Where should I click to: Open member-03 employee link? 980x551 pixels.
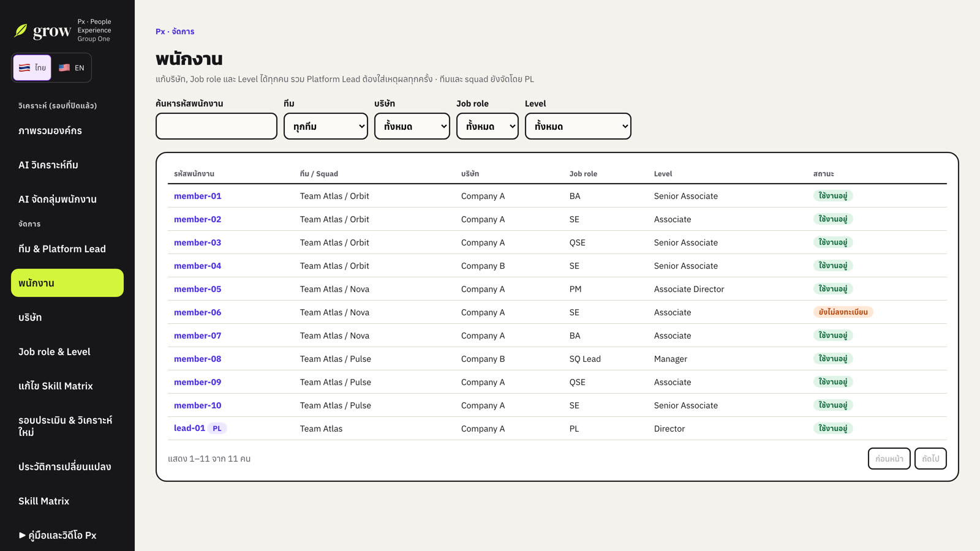pos(197,242)
